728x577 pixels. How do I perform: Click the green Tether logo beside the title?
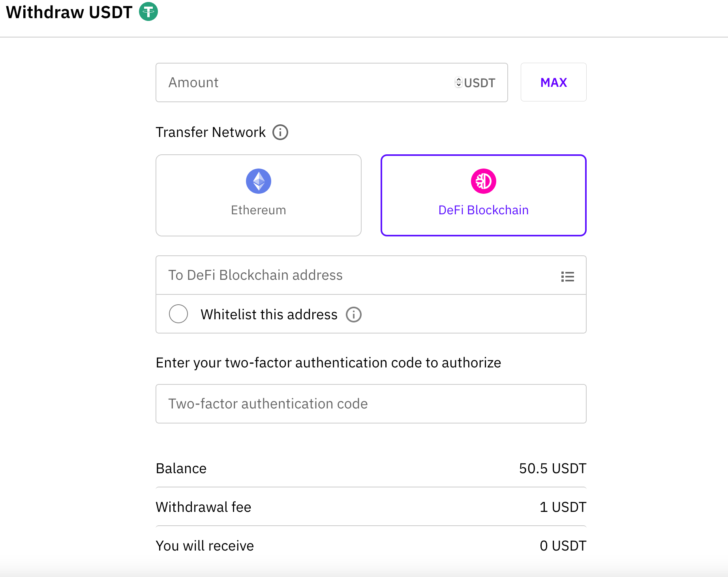pyautogui.click(x=148, y=11)
